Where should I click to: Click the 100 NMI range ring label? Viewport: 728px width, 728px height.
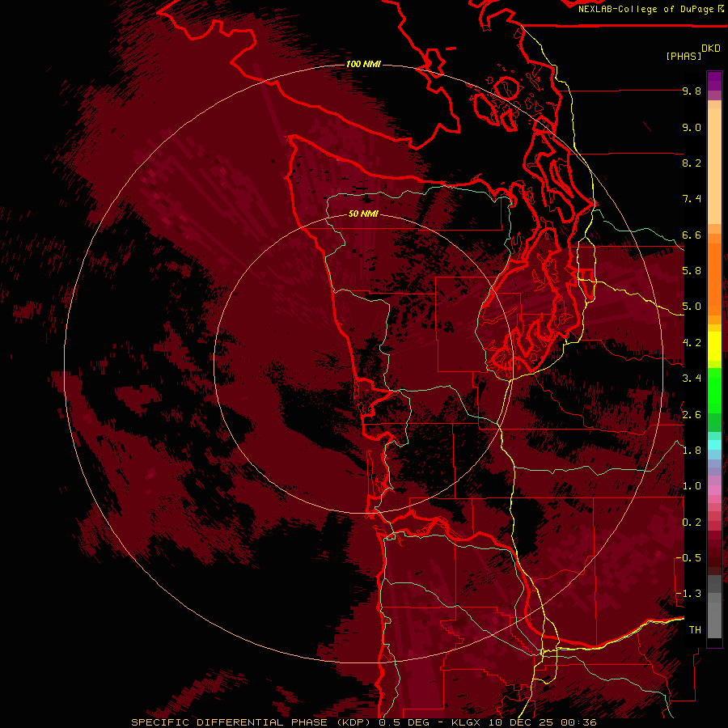363,64
